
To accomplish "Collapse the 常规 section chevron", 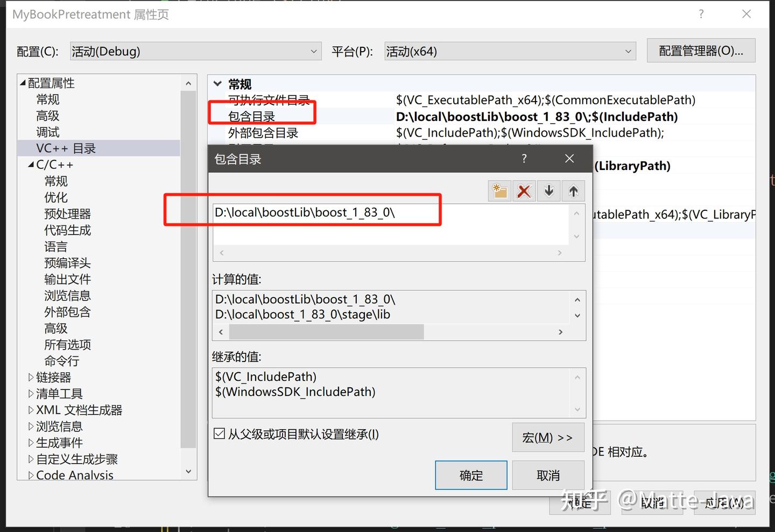I will click(217, 84).
